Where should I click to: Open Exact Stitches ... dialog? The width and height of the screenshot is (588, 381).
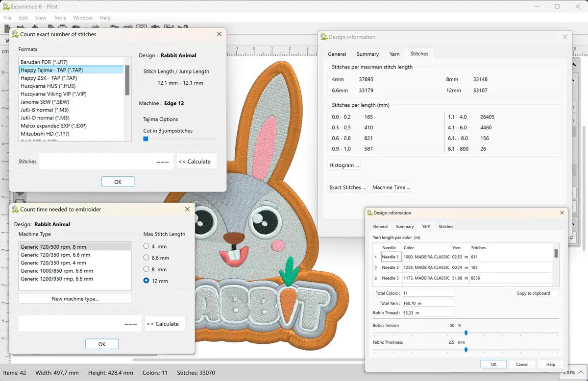347,188
